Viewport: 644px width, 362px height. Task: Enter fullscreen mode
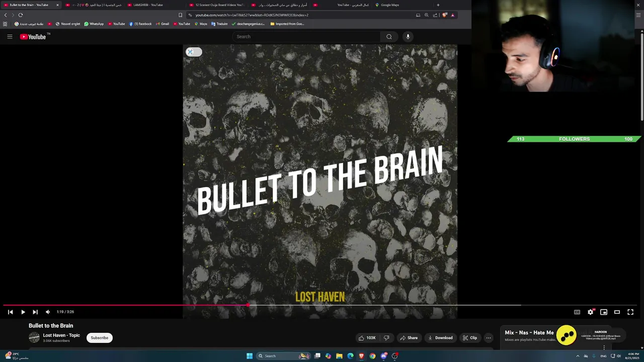630,312
